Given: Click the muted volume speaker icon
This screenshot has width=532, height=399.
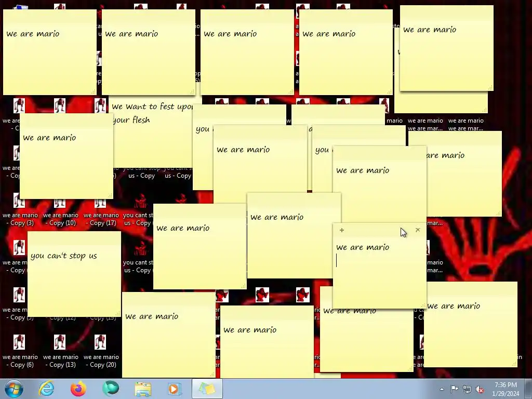Looking at the screenshot, I should click(480, 389).
